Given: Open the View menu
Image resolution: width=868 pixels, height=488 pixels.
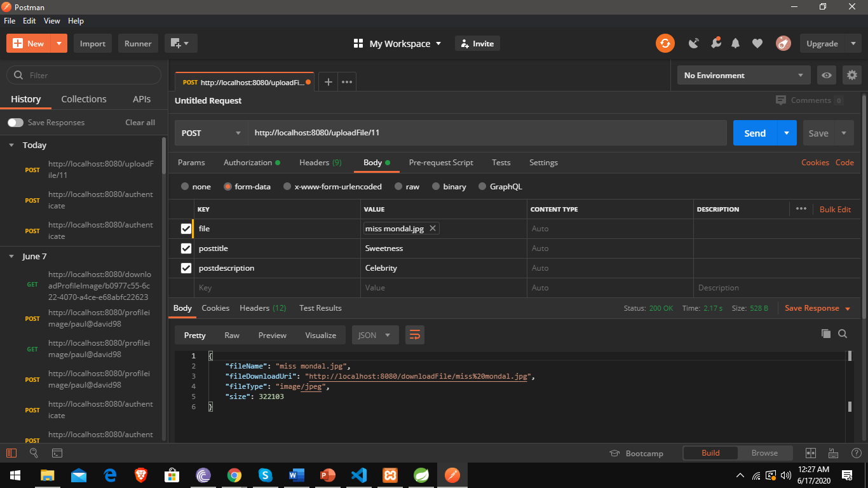Looking at the screenshot, I should (x=52, y=21).
